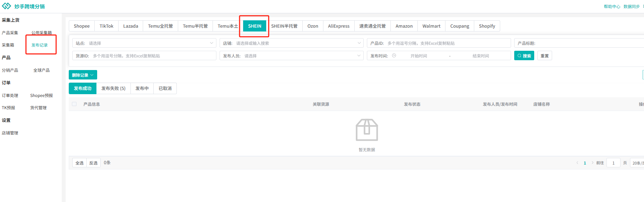644x202 pixels.
Task: Show the 发布失败 (5) status tab
Action: pos(113,88)
